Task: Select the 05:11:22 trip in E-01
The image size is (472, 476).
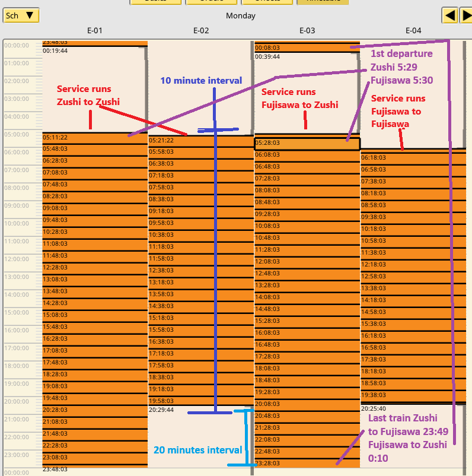Action: coord(95,138)
